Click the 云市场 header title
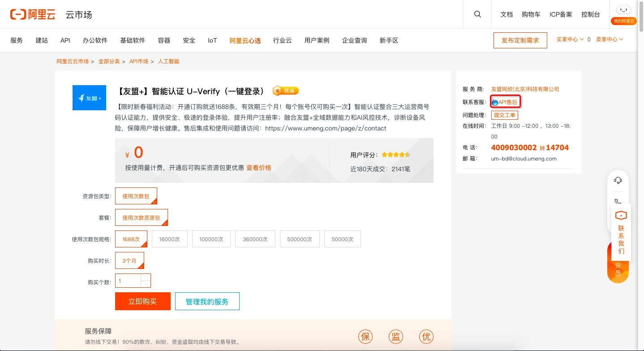Viewport: 644px width, 351px height. click(x=79, y=14)
